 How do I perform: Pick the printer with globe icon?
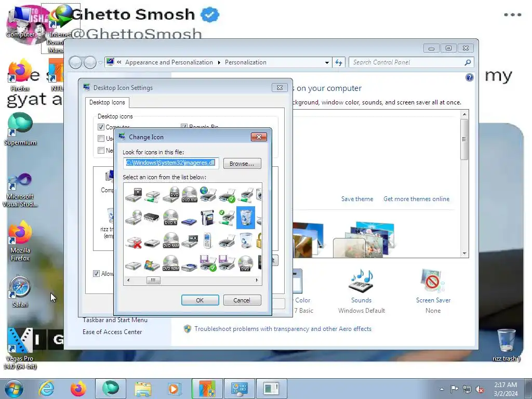[x=208, y=194]
